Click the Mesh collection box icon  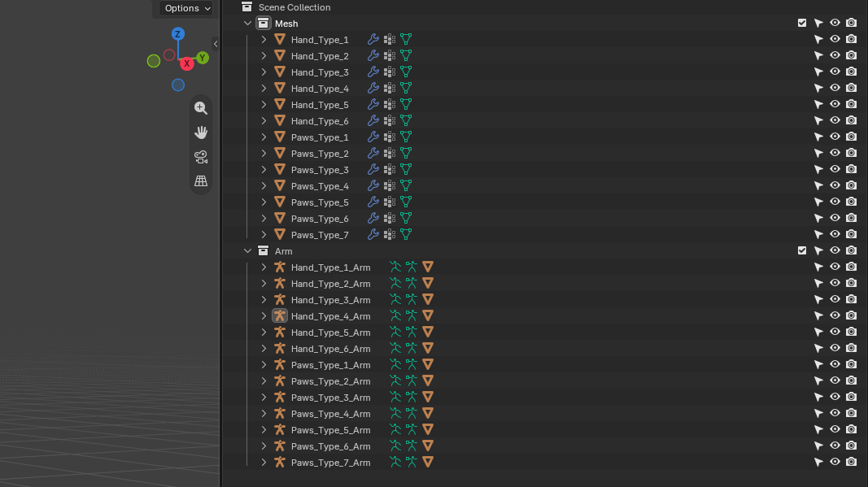[x=264, y=24]
